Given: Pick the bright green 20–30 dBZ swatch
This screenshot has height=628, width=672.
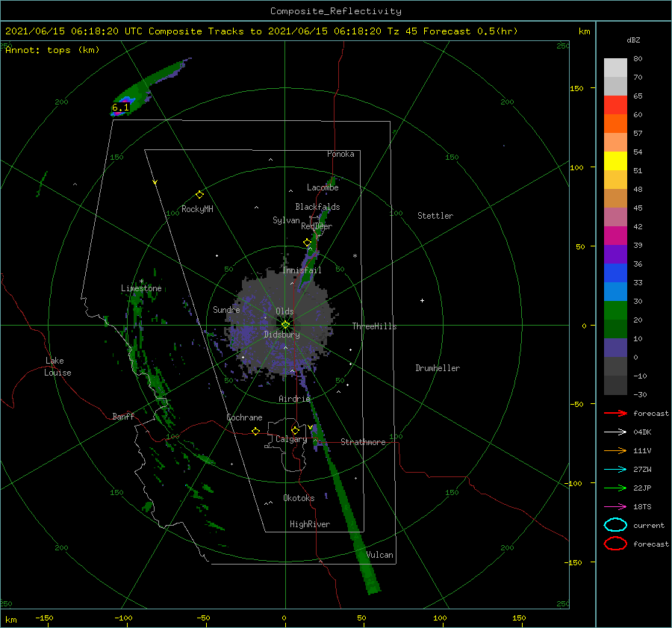Looking at the screenshot, I should tap(615, 311).
